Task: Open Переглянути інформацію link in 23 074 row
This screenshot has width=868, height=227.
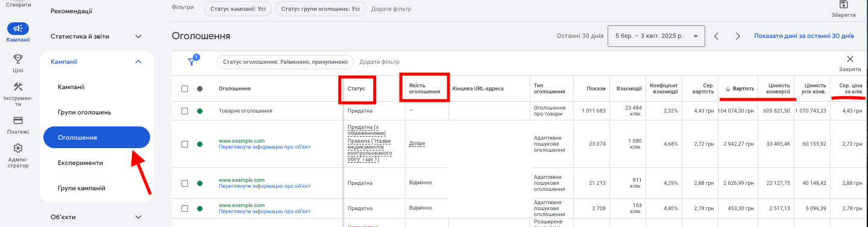Action: (x=264, y=148)
